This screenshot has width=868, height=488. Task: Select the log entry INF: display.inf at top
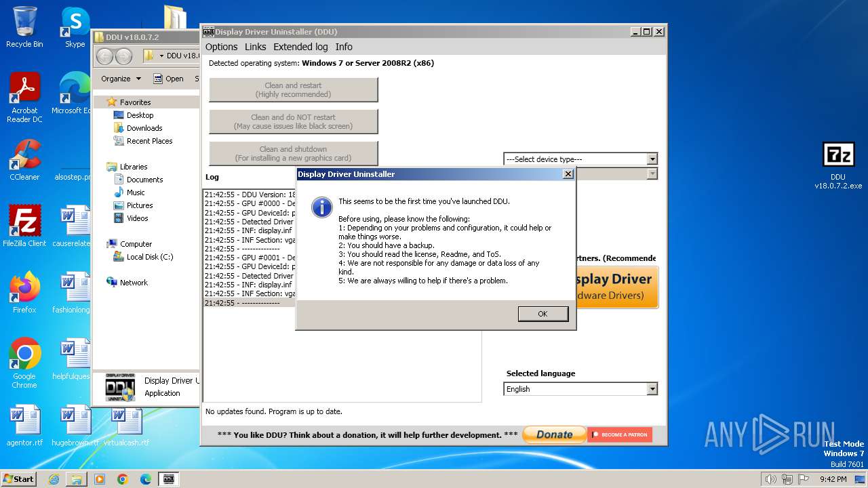point(250,230)
